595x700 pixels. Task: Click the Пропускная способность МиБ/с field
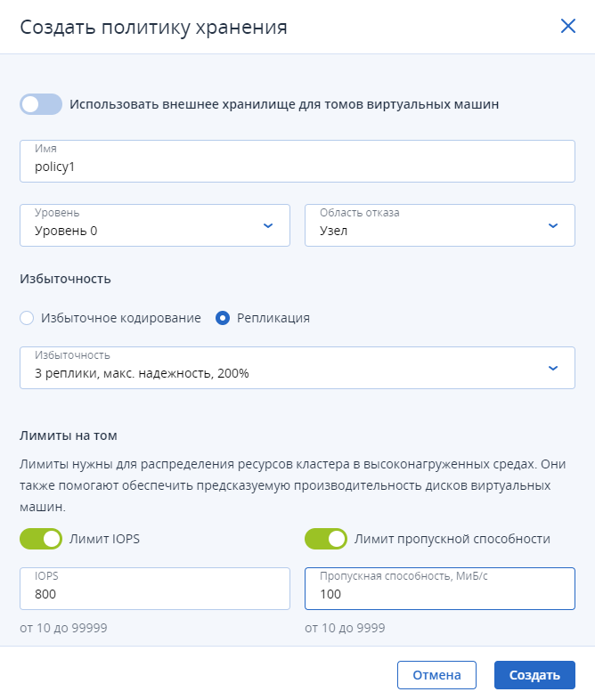click(x=440, y=589)
